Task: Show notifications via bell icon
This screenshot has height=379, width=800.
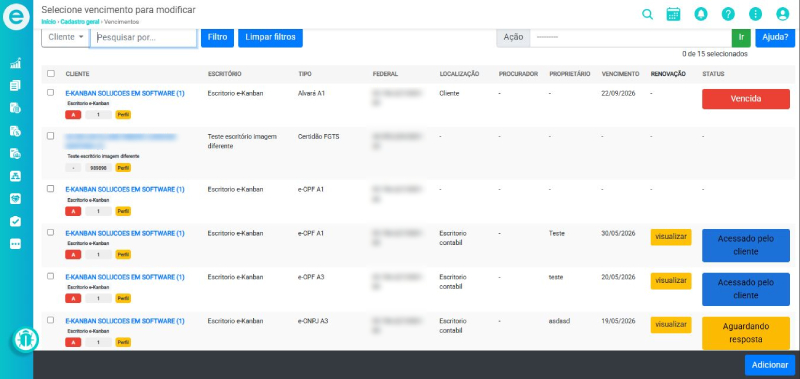Action: click(701, 14)
